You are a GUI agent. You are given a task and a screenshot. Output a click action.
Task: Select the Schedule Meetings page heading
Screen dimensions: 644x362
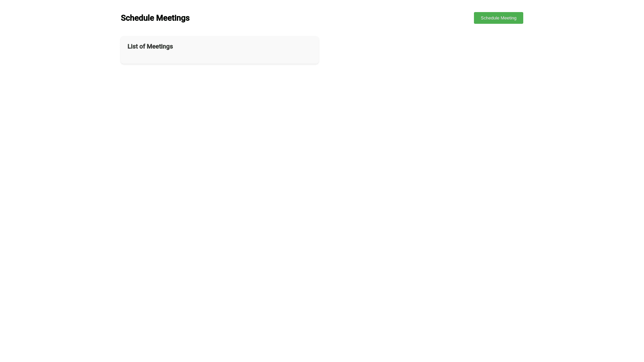(x=155, y=18)
